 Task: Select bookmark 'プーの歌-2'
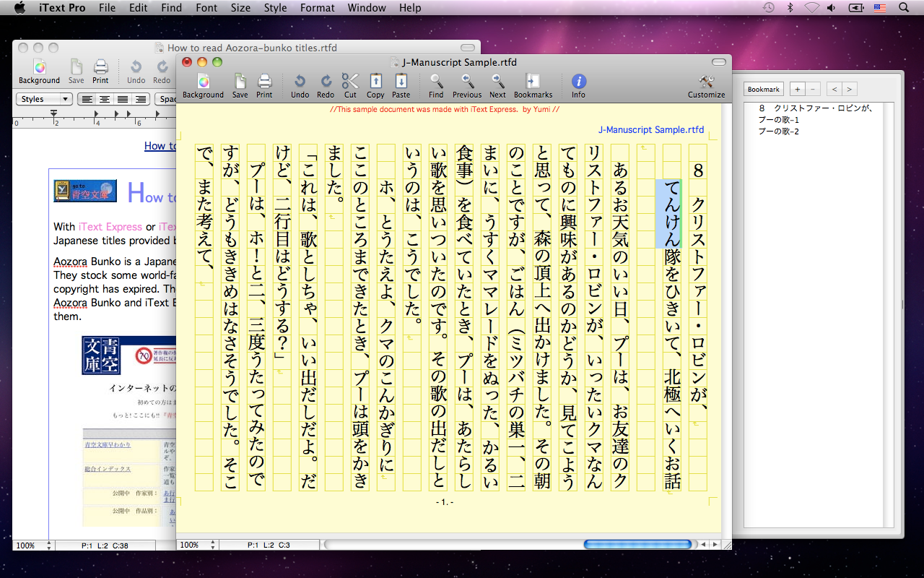click(779, 131)
